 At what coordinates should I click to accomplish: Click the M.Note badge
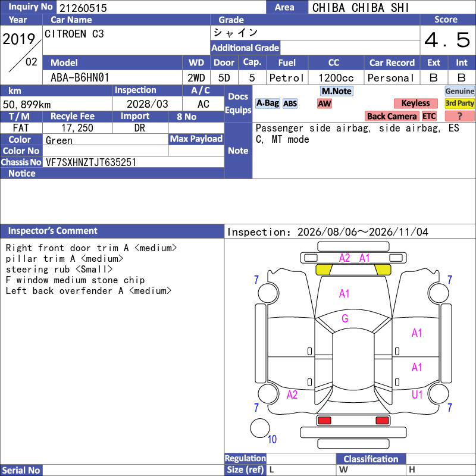[337, 91]
